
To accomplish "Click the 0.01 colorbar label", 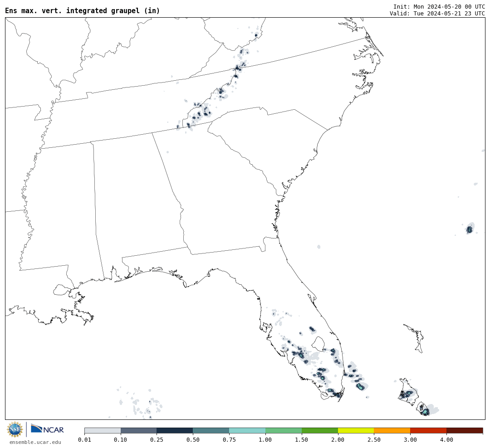I will (x=84, y=440).
